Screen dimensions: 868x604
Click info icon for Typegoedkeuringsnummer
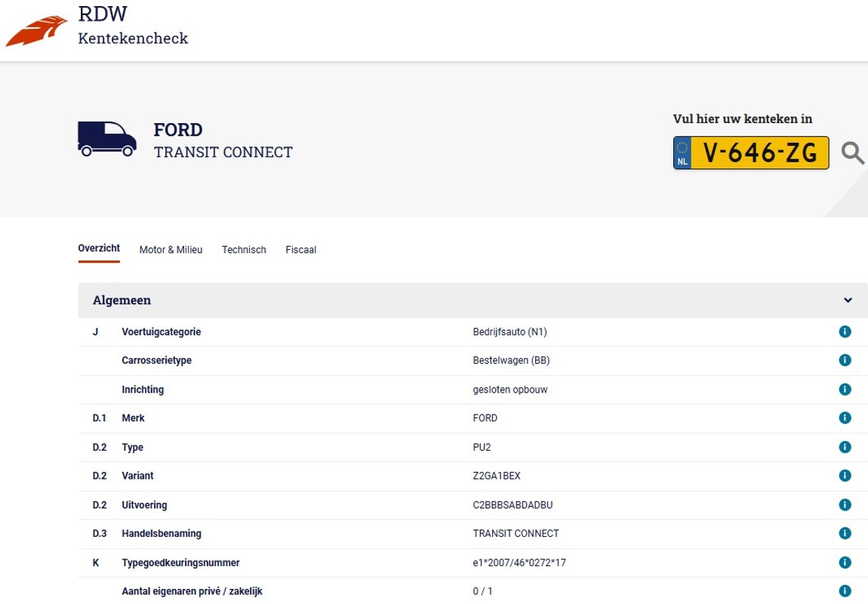click(845, 562)
